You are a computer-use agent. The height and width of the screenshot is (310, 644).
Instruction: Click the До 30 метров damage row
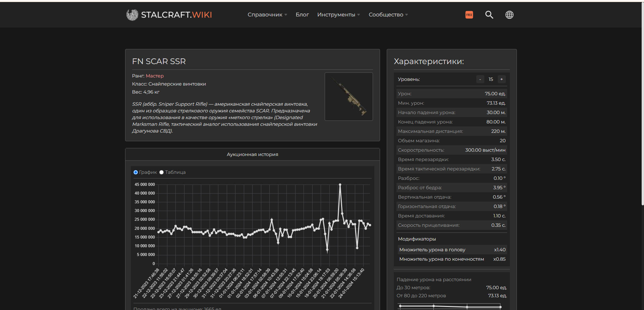click(x=451, y=288)
